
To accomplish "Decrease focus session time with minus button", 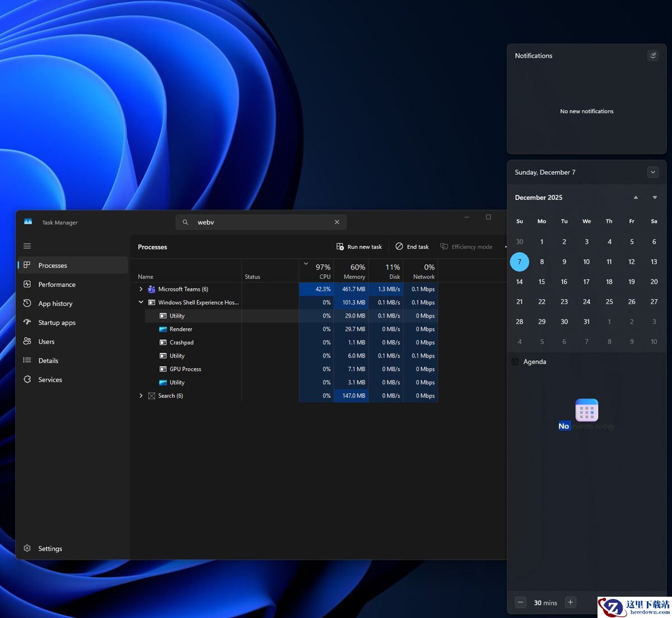I will [x=521, y=602].
